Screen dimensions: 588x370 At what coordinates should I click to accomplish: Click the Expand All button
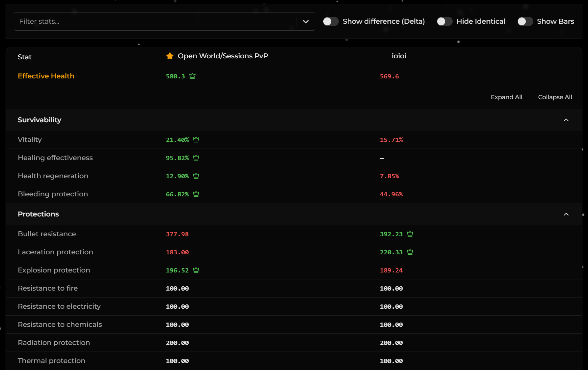coord(506,97)
